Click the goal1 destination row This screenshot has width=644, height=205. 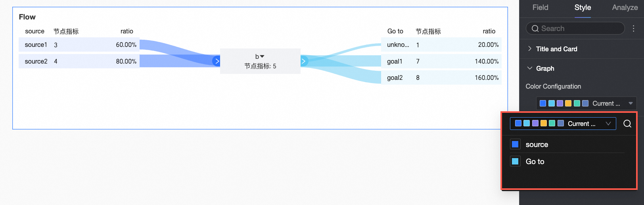pos(441,61)
